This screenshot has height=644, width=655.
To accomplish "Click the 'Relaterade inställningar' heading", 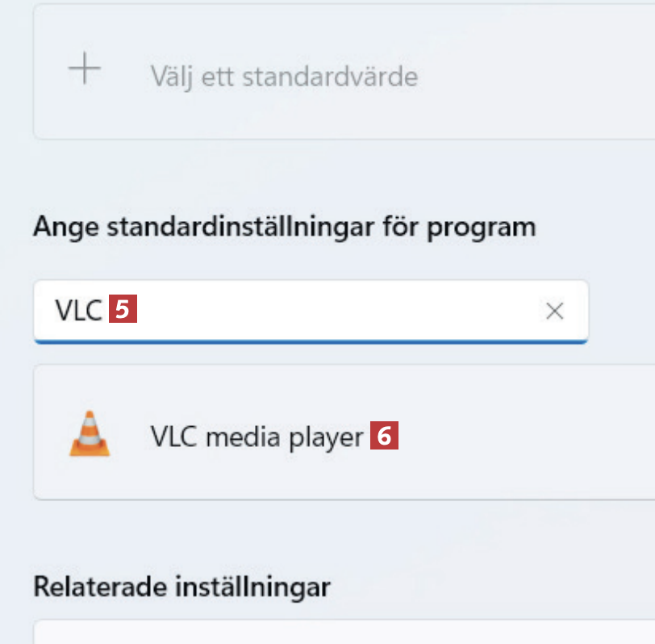I will pyautogui.click(x=181, y=587).
